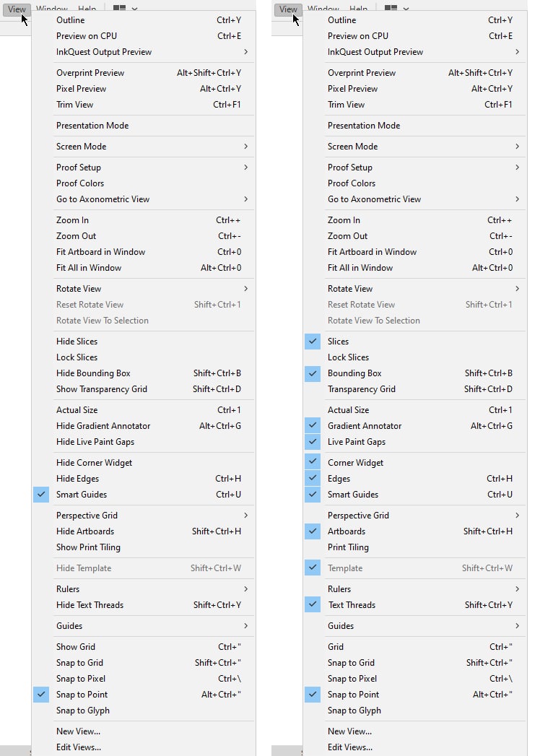Screen dimensions: 553x756
Task: Turn off the checked Text Threads item
Action: [313, 605]
